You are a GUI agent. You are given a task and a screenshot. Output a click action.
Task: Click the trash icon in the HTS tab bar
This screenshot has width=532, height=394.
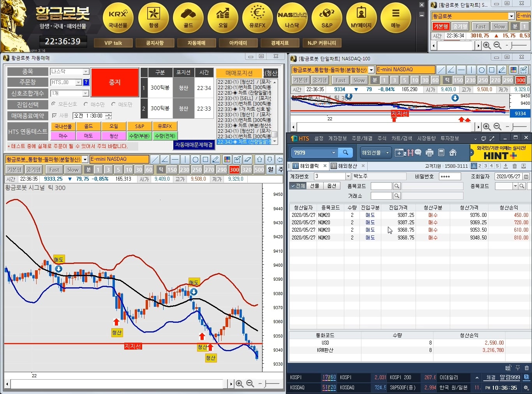pos(514,166)
